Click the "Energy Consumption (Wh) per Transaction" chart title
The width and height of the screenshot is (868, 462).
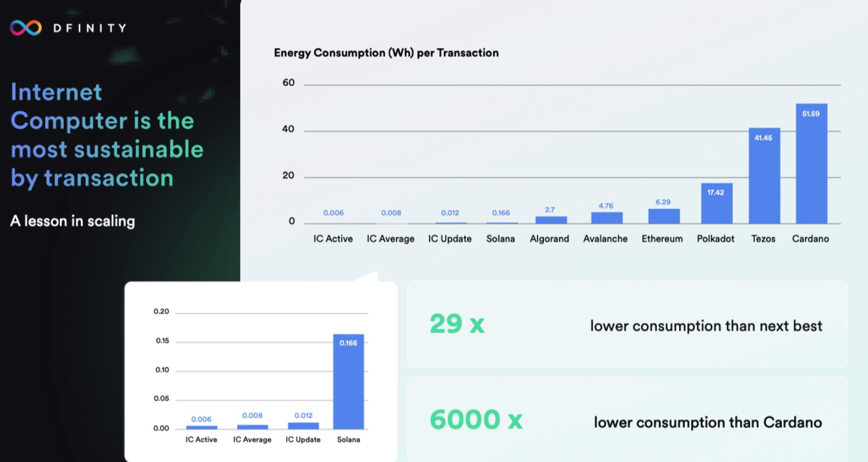click(386, 53)
